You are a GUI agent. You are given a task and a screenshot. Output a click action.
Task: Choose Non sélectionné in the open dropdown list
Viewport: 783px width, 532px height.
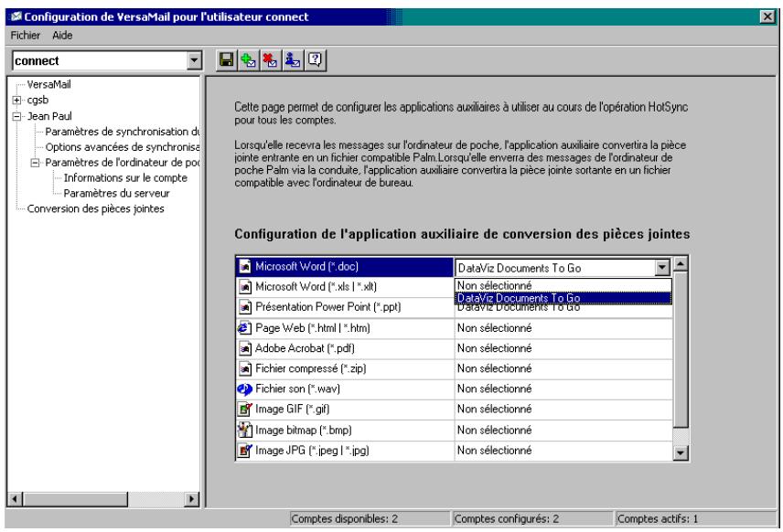(x=563, y=285)
